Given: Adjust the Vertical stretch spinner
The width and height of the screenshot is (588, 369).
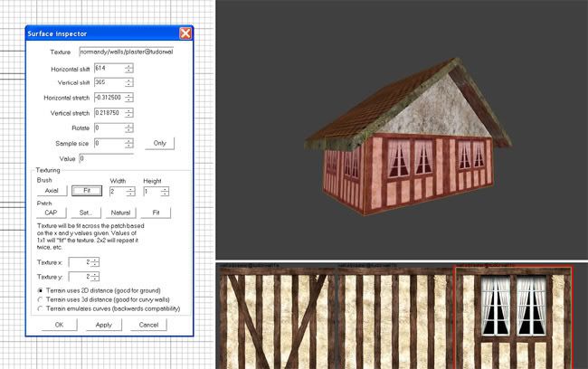Looking at the screenshot, I should (129, 112).
